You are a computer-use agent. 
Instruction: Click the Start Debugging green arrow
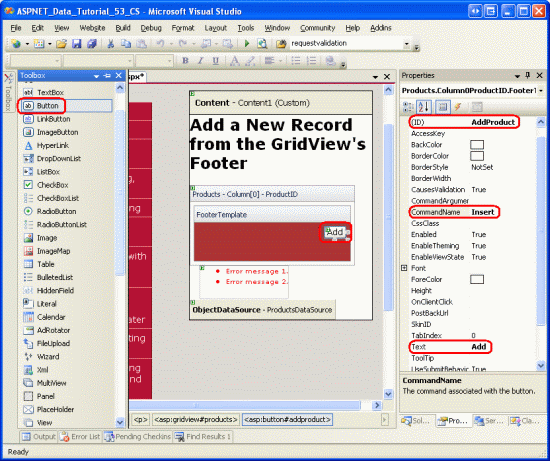click(x=247, y=44)
